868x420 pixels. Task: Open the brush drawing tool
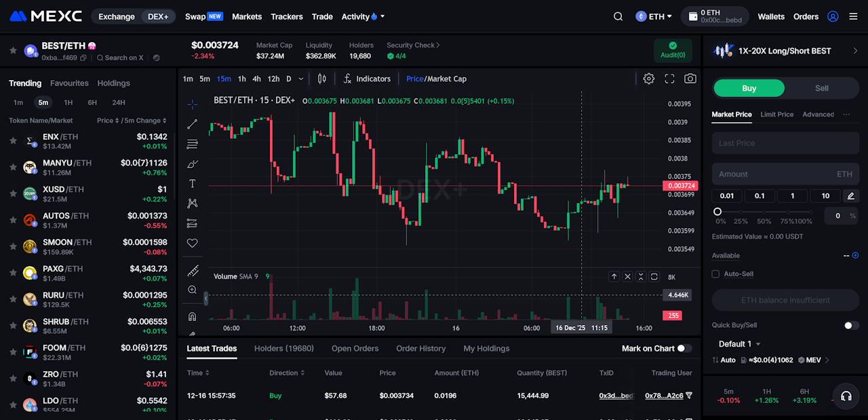[x=192, y=164]
